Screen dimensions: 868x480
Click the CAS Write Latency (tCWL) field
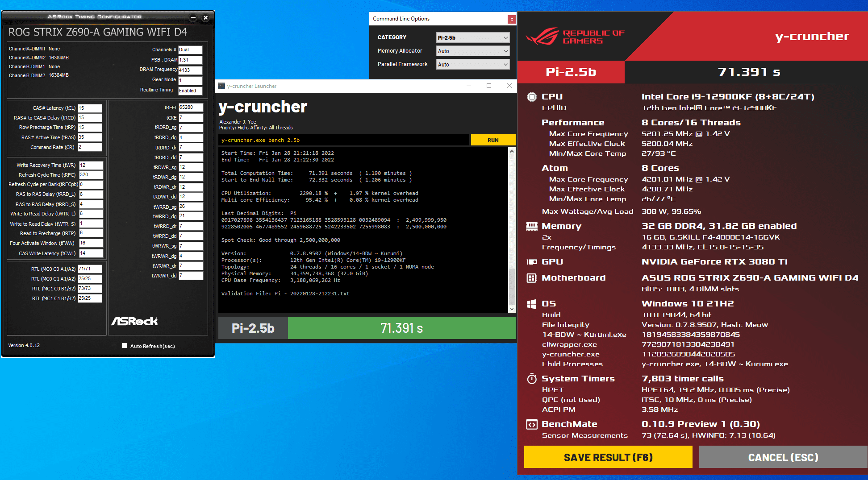(91, 253)
